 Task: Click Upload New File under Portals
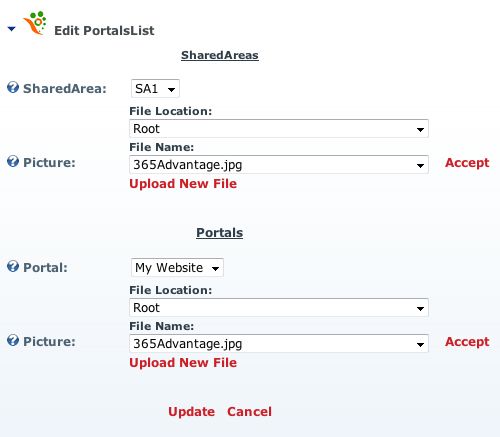point(183,363)
